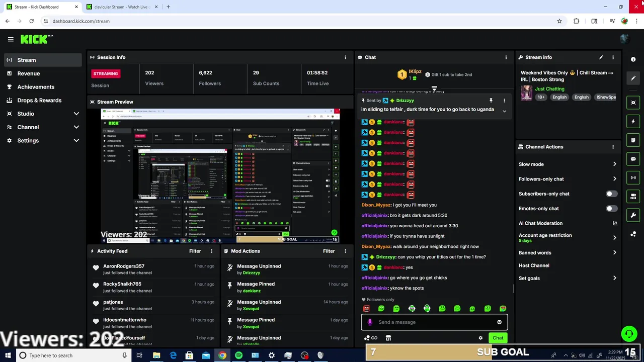
Task: Click the stream preview thumbnail
Action: point(220,176)
